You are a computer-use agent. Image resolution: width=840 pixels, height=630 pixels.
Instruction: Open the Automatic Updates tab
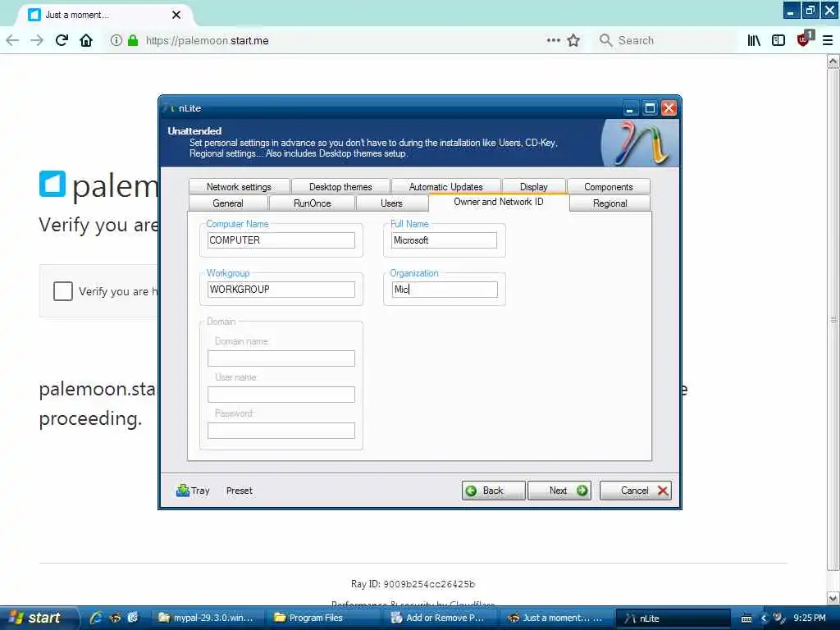446,186
